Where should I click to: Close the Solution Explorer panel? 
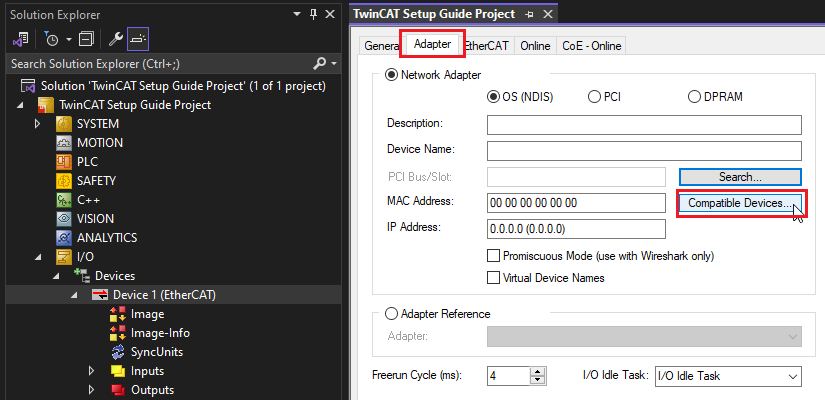(x=330, y=15)
